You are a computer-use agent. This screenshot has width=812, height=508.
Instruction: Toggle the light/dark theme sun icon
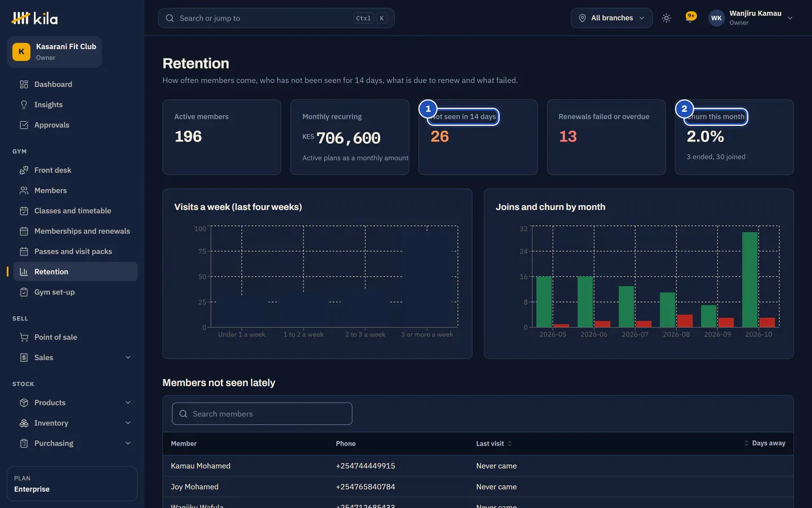tap(667, 18)
